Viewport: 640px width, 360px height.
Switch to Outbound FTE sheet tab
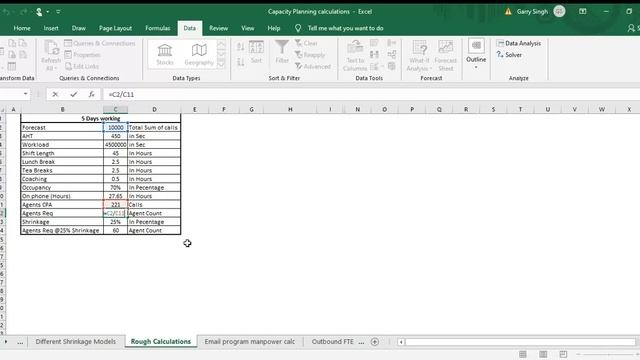point(333,342)
